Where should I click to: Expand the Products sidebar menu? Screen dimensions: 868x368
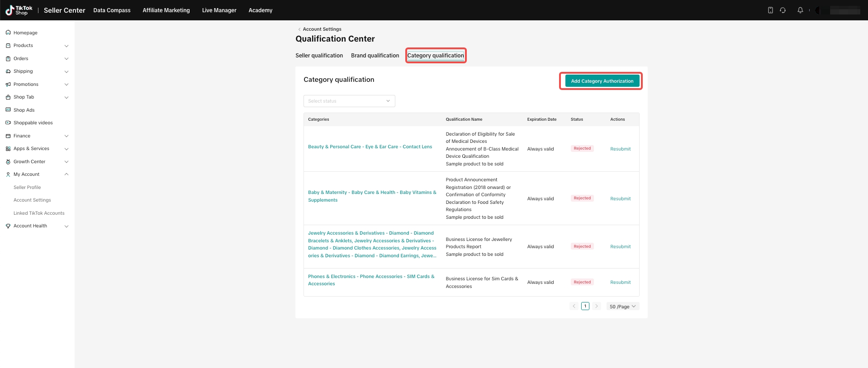coord(66,46)
